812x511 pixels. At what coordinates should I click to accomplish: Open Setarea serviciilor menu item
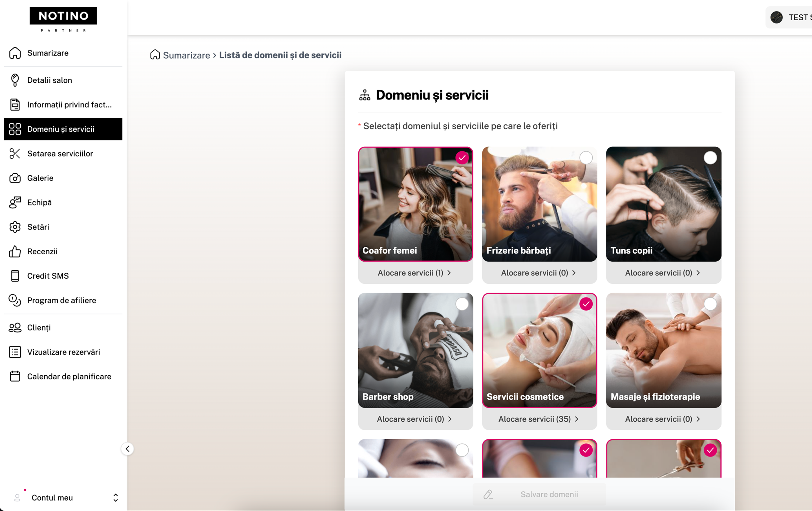(x=63, y=153)
